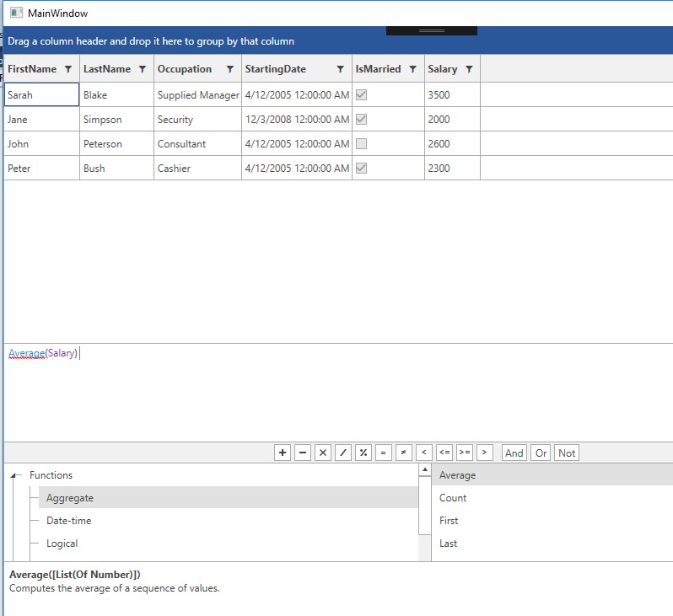Screen dimensions: 673x616
Task: Insert the plus operator
Action: pyautogui.click(x=283, y=453)
